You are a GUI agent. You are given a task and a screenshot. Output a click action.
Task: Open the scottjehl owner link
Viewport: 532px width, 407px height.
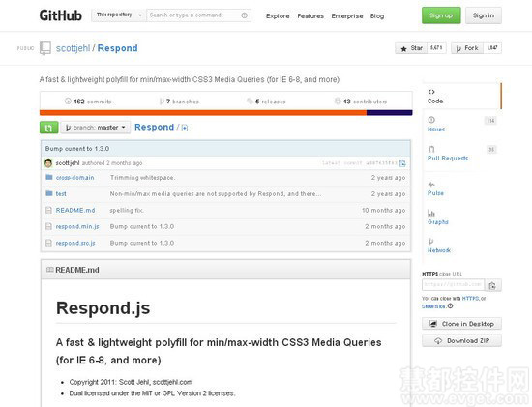pos(73,48)
